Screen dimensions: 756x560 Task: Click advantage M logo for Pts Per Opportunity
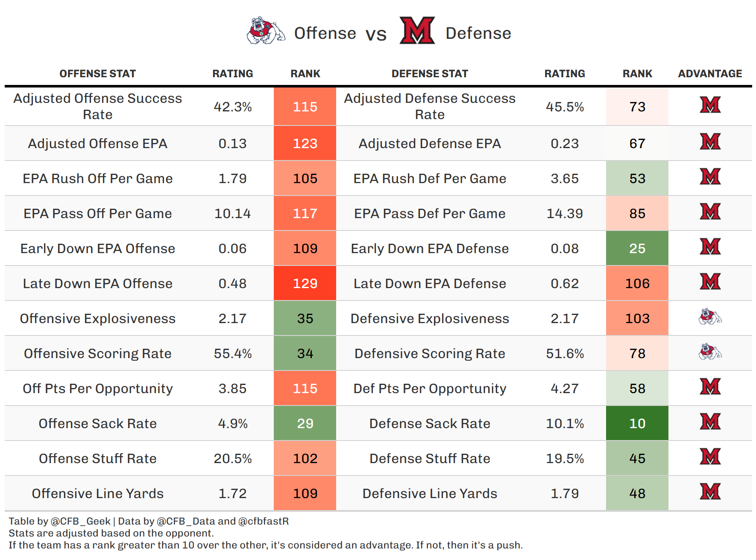[710, 387]
